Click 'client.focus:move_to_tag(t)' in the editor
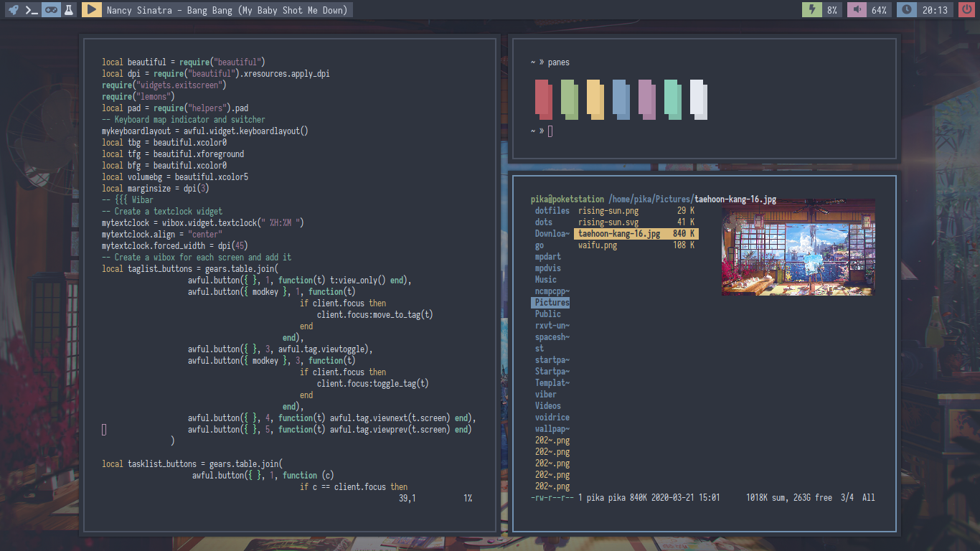980x551 pixels. (375, 315)
